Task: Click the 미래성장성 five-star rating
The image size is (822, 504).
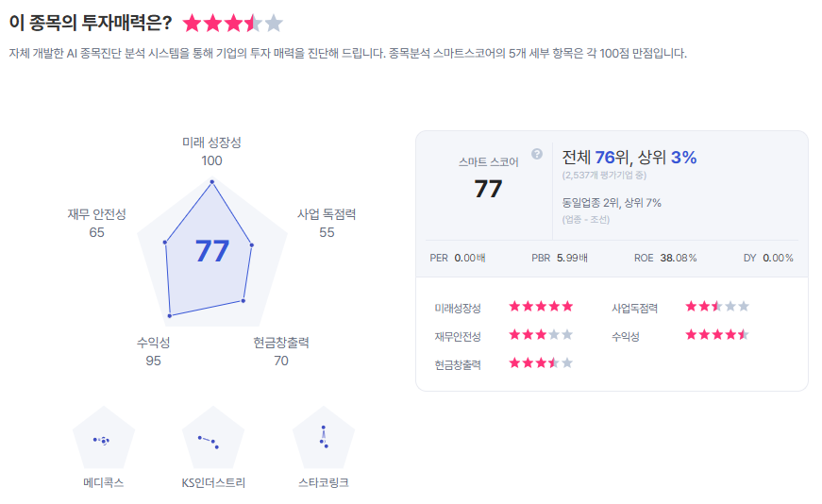Action: click(541, 307)
